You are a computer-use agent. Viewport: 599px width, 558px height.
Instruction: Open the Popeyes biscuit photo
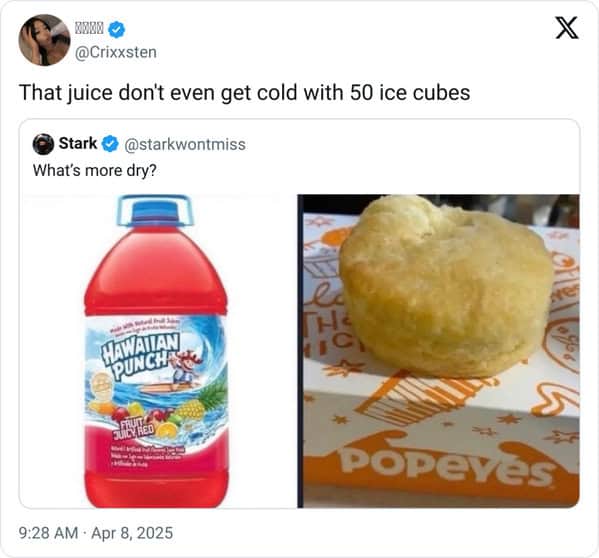[438, 351]
